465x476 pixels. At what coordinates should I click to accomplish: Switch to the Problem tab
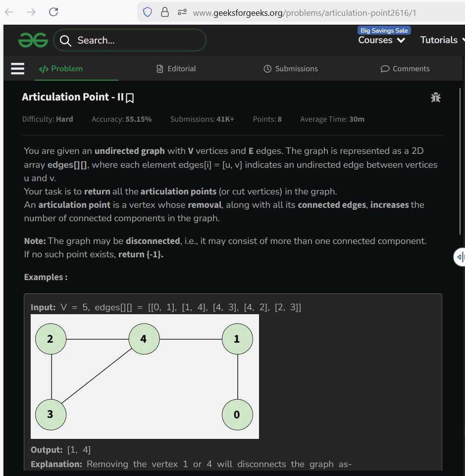[x=61, y=69]
